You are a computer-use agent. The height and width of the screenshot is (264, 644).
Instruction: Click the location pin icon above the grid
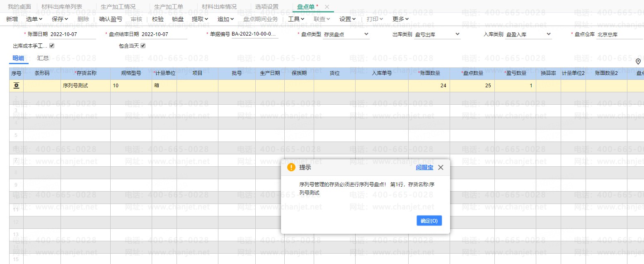tap(638, 61)
